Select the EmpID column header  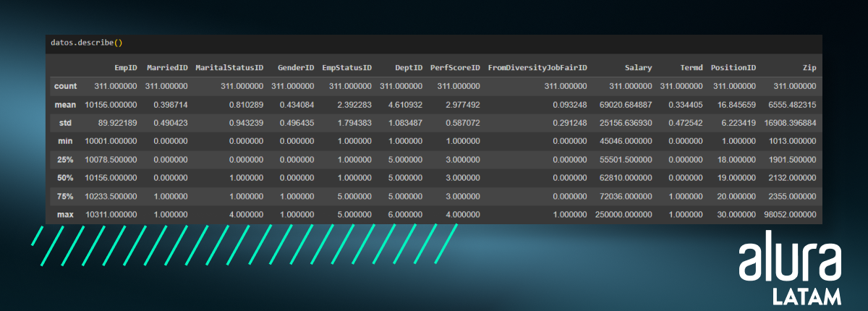tap(126, 68)
